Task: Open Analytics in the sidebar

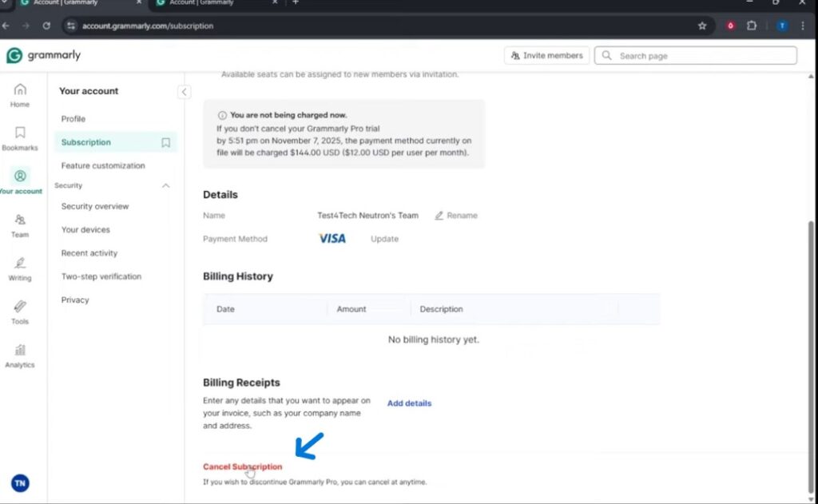Action: click(x=20, y=355)
